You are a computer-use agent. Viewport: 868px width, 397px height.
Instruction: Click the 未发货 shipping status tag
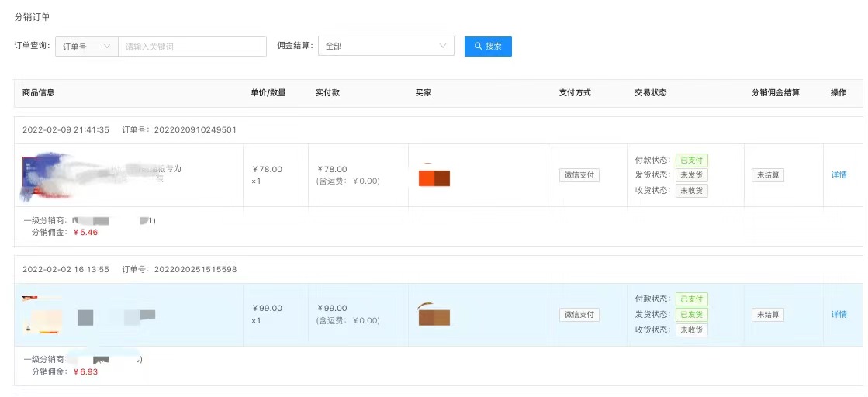[x=691, y=175]
